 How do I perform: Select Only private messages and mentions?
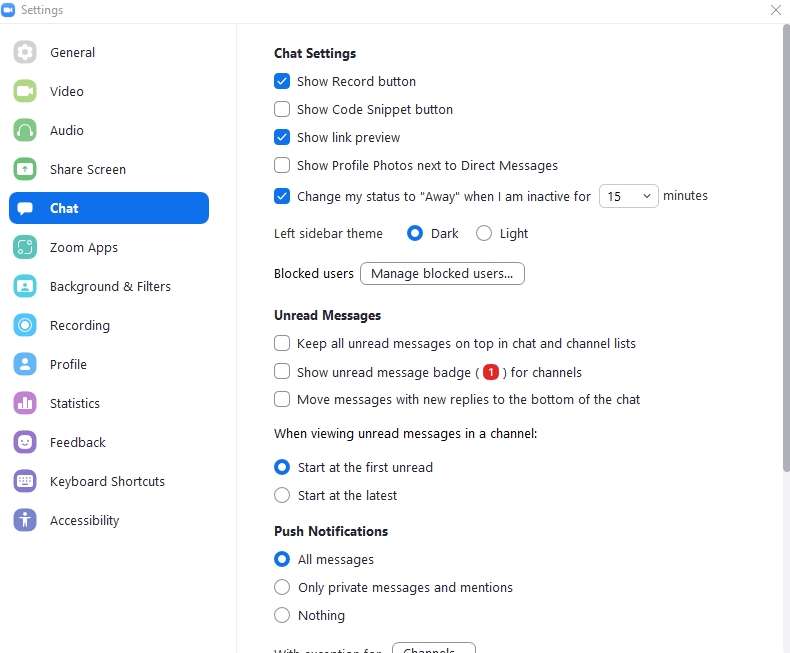282,587
